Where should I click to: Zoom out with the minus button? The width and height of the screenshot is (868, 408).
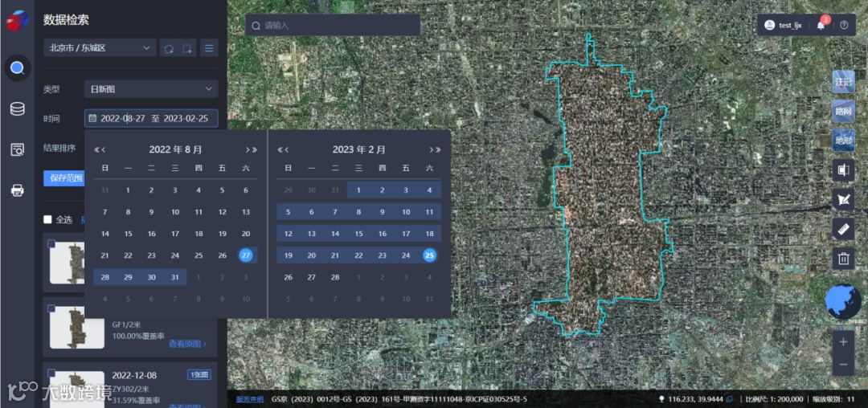[x=843, y=365]
